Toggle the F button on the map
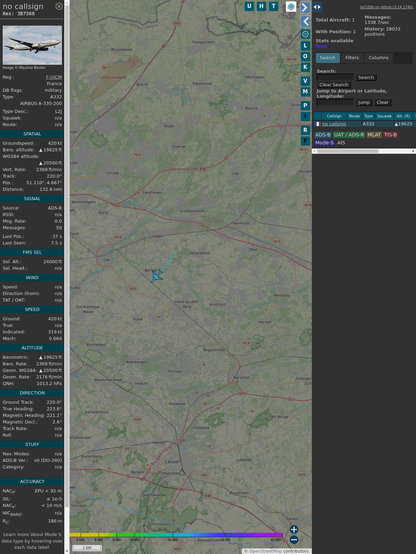The width and height of the screenshot is (416, 554). click(x=305, y=141)
